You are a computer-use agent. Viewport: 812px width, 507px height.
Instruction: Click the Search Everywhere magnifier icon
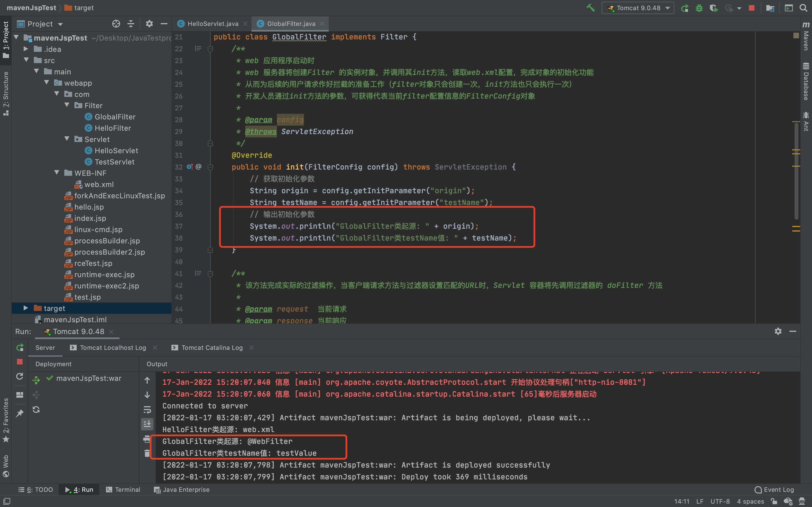804,8
